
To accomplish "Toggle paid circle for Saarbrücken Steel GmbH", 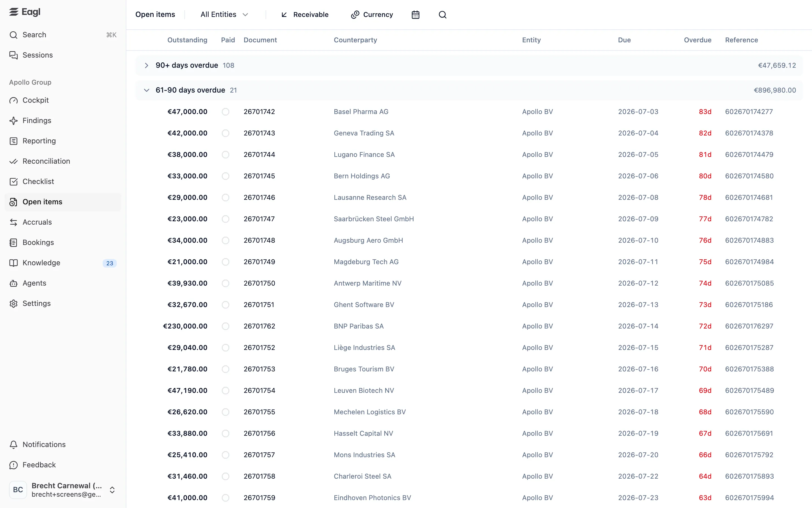I will pos(226,219).
